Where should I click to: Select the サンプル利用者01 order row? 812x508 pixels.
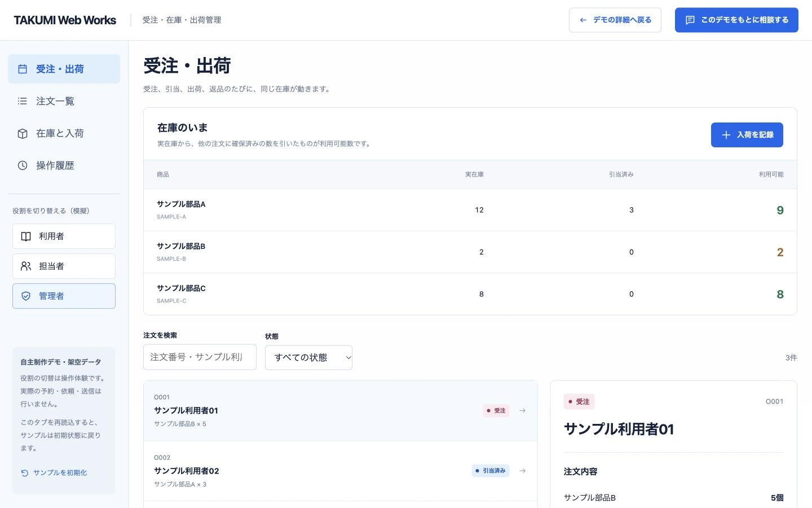pyautogui.click(x=340, y=411)
